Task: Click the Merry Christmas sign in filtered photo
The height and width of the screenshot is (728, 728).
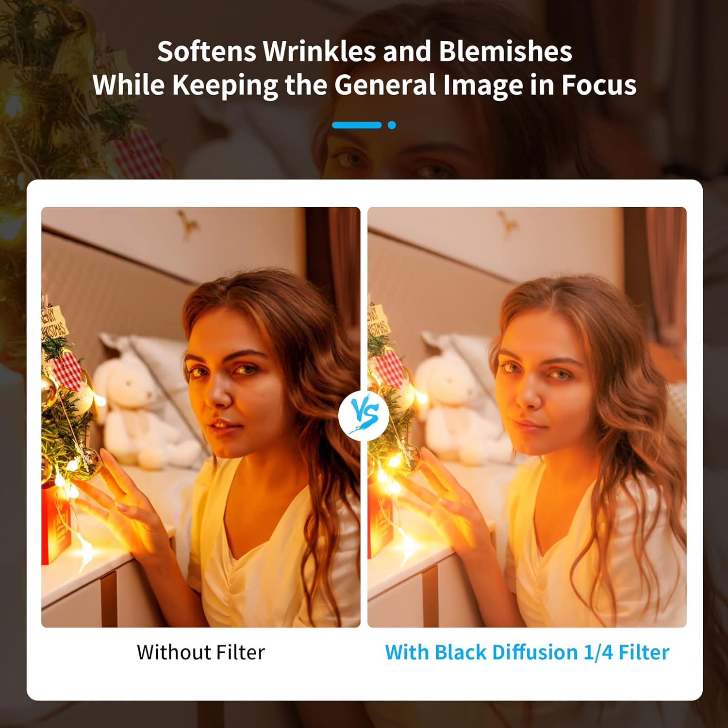Action: point(378,320)
